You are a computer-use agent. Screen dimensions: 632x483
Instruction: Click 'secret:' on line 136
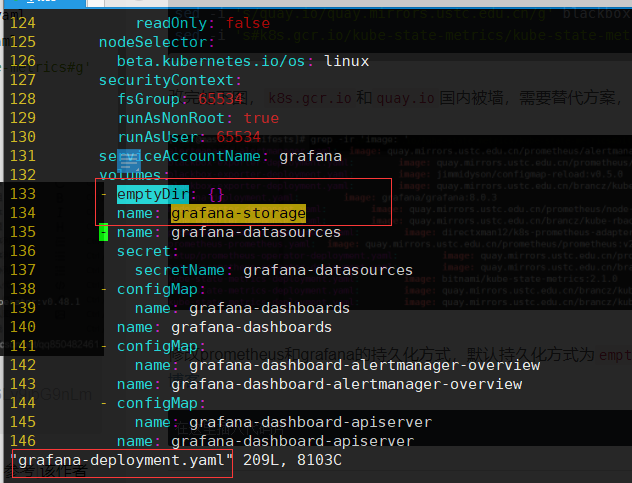coord(148,251)
